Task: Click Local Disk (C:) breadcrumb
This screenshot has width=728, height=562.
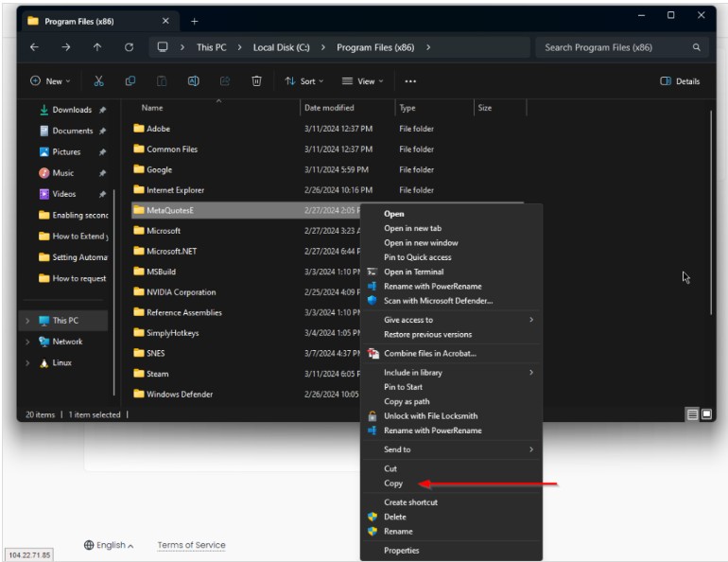Action: pos(282,47)
